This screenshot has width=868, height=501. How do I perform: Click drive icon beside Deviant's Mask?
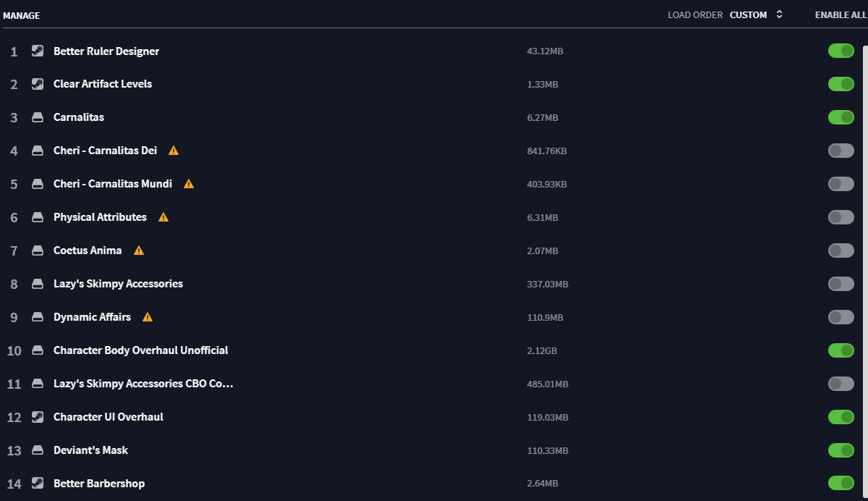[38, 450]
